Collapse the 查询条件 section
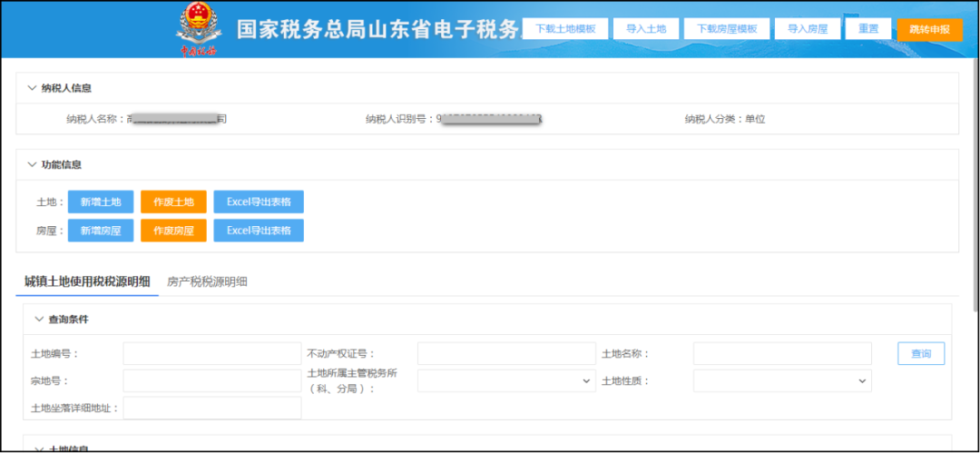Viewport: 980px width, 453px height. pos(39,320)
